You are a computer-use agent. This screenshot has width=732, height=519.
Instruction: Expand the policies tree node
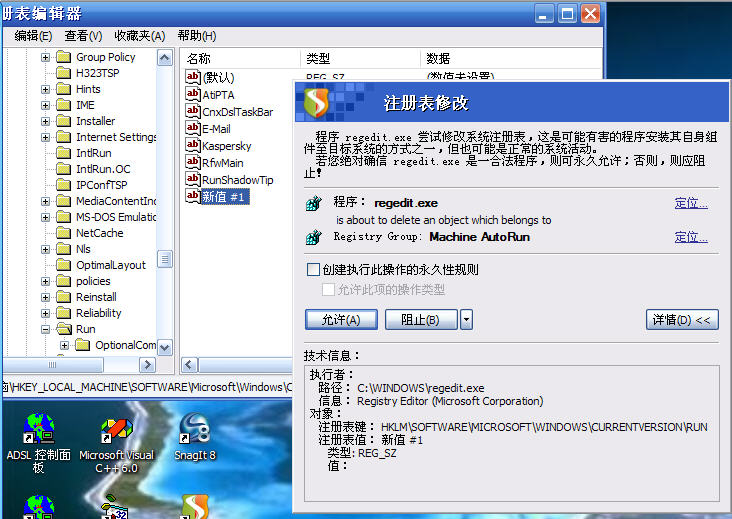point(45,281)
